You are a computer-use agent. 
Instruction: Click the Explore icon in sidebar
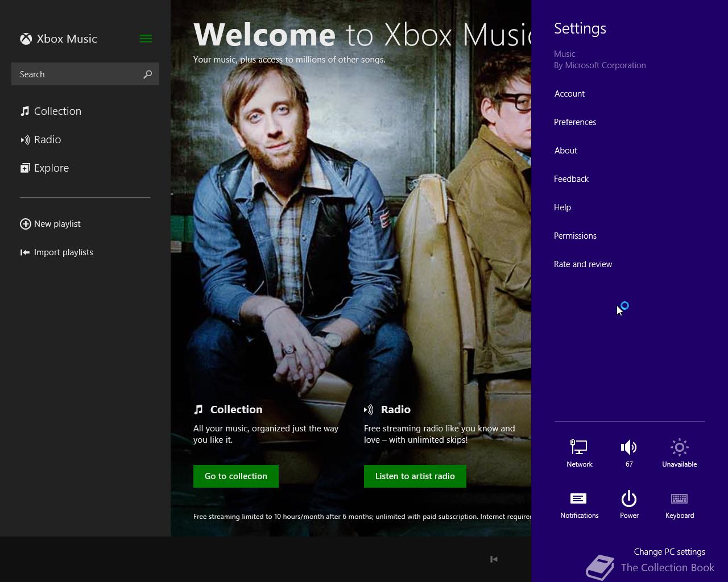click(25, 168)
